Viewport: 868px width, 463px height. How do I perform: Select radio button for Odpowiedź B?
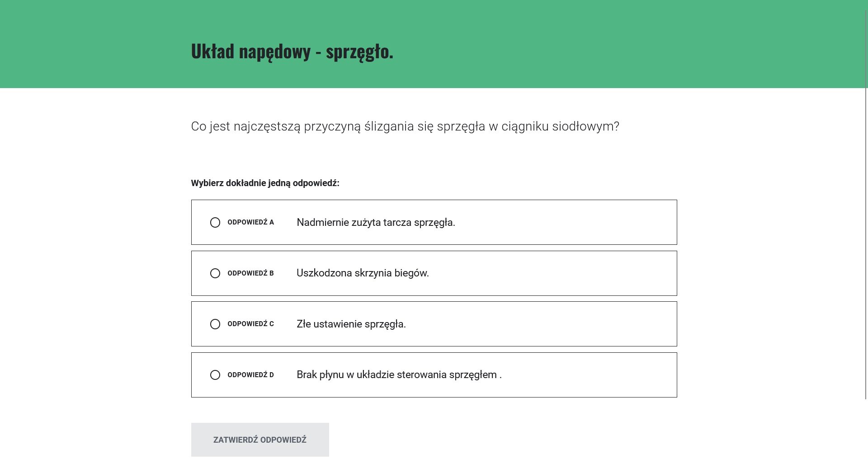click(x=215, y=273)
